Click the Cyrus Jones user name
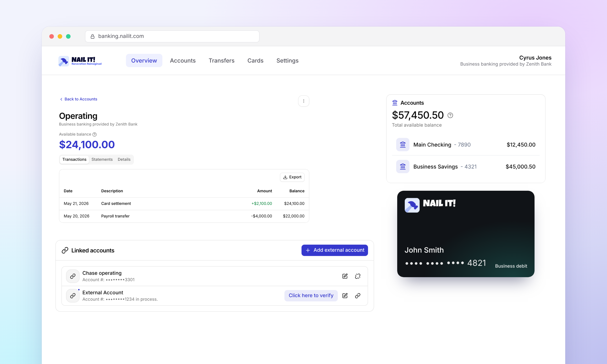The width and height of the screenshot is (607, 364). pyautogui.click(x=535, y=58)
